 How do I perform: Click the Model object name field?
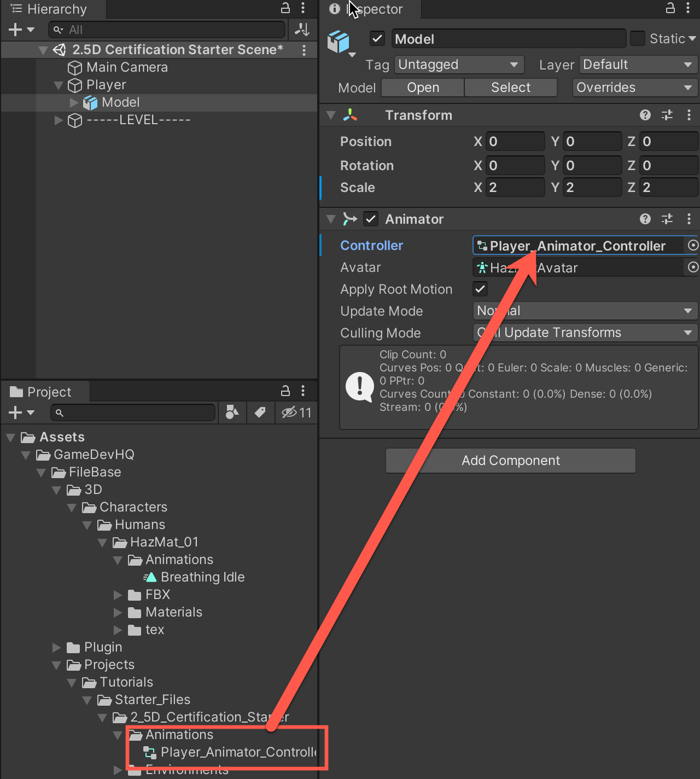509,39
